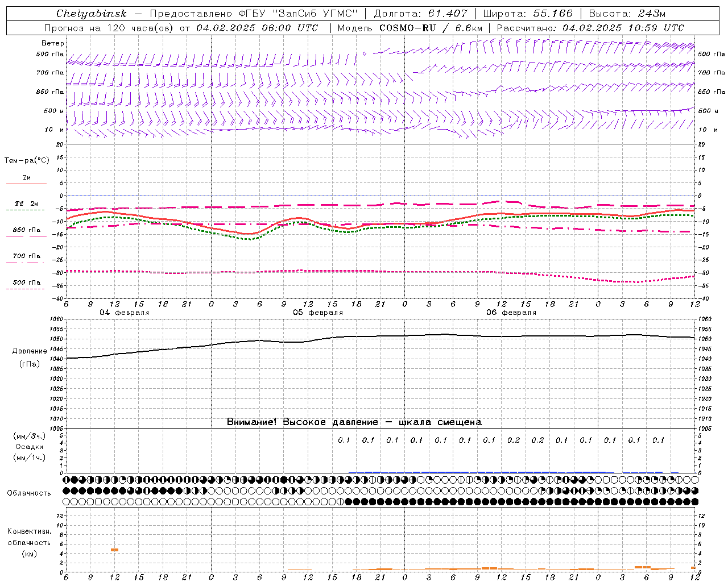The height and width of the screenshot is (582, 728).
Task: Click the "Ветер" wind section label
Action: tap(53, 43)
